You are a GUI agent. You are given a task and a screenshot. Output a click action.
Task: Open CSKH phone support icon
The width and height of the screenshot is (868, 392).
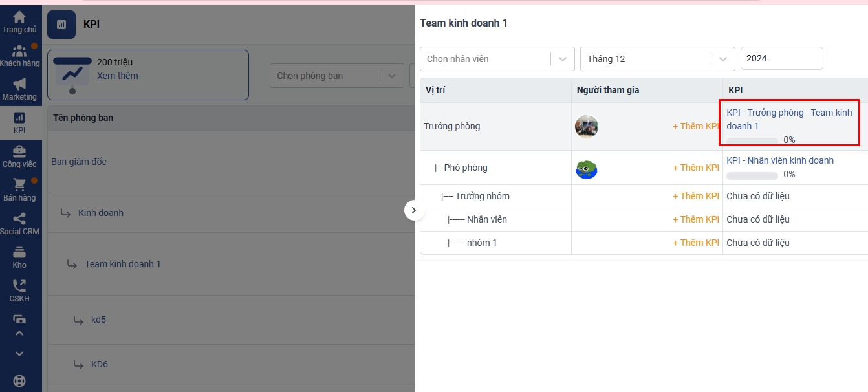[19, 287]
